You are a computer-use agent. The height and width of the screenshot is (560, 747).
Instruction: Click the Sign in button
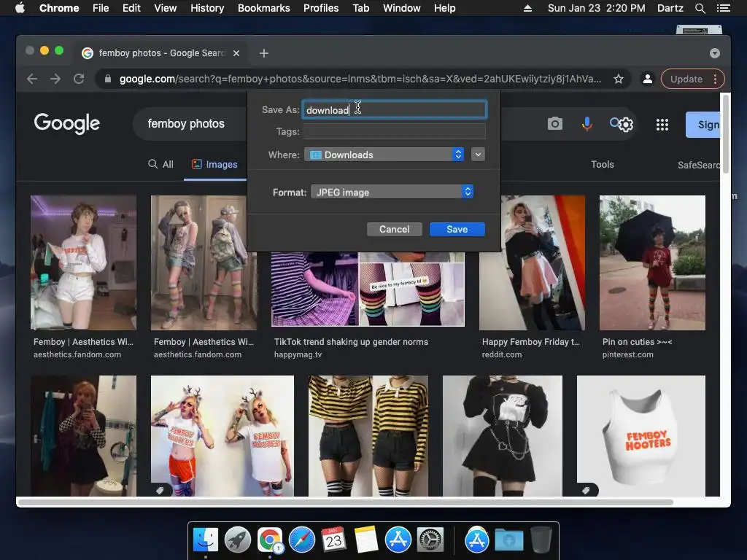click(x=703, y=125)
